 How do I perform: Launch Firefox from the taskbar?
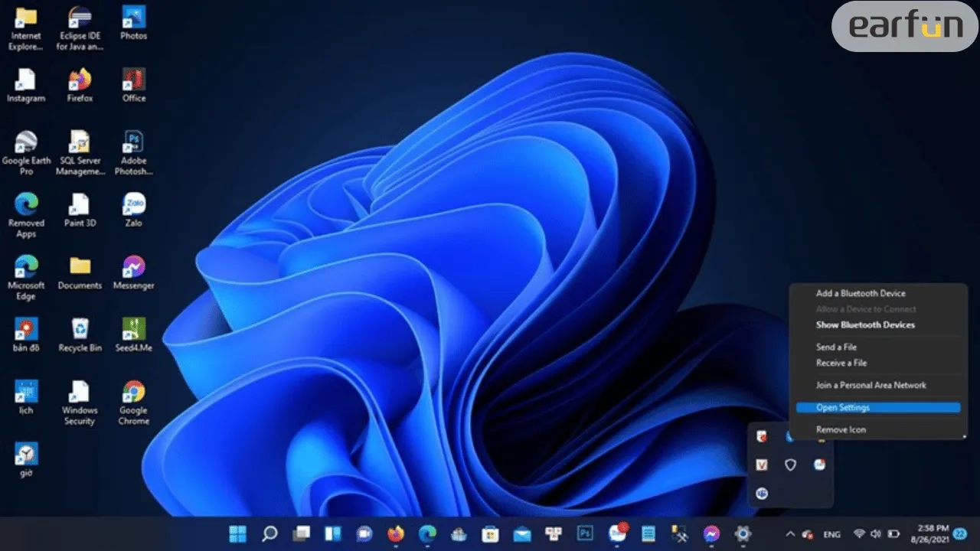click(396, 533)
